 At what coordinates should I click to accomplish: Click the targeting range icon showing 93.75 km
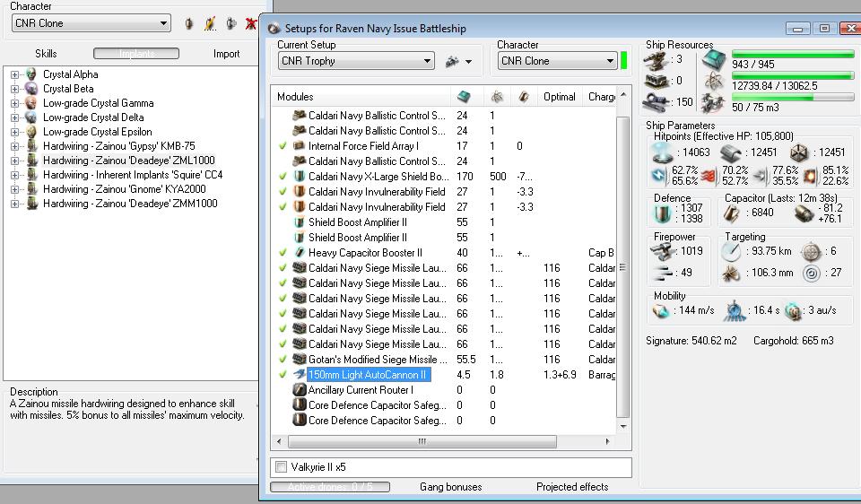732,251
